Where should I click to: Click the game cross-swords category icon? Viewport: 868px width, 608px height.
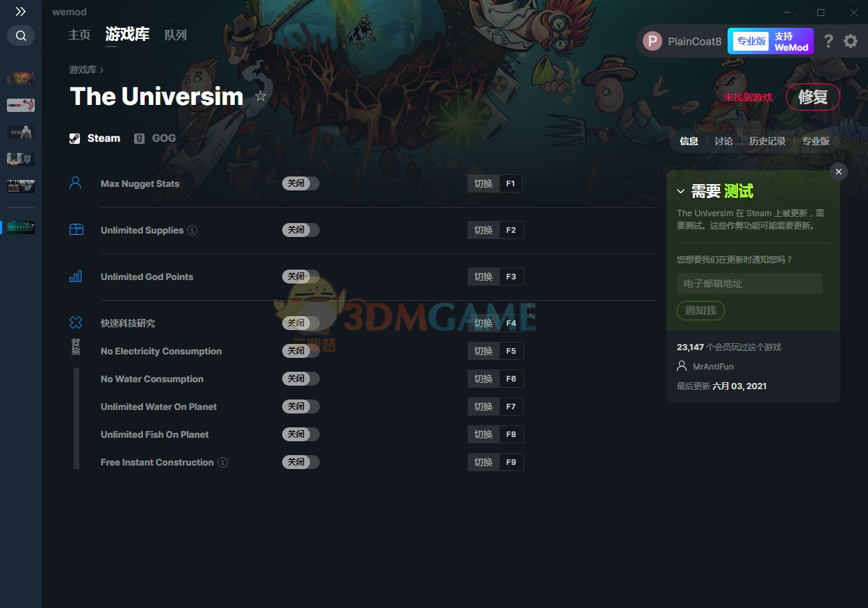[76, 322]
